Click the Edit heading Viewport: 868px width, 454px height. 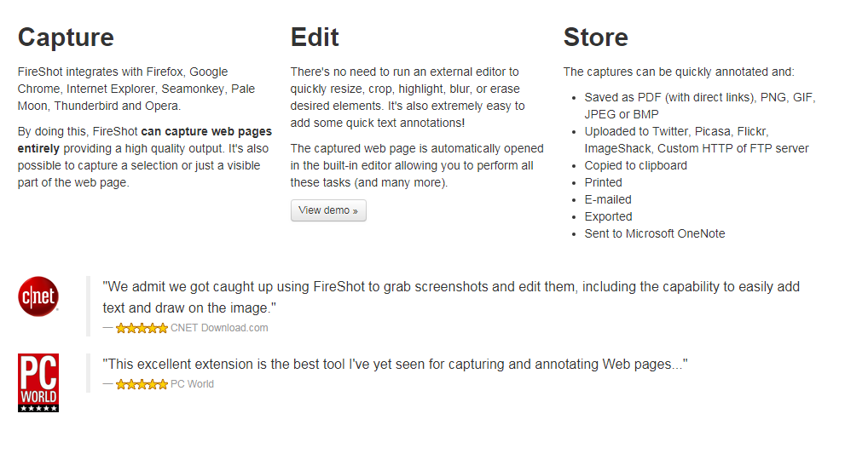pos(315,37)
